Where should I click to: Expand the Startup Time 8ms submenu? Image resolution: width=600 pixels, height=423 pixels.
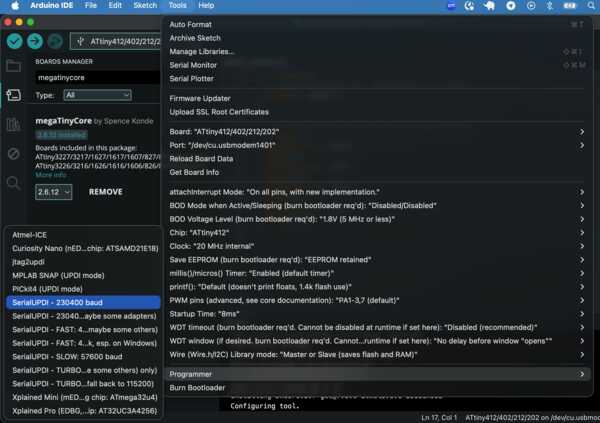coord(377,314)
